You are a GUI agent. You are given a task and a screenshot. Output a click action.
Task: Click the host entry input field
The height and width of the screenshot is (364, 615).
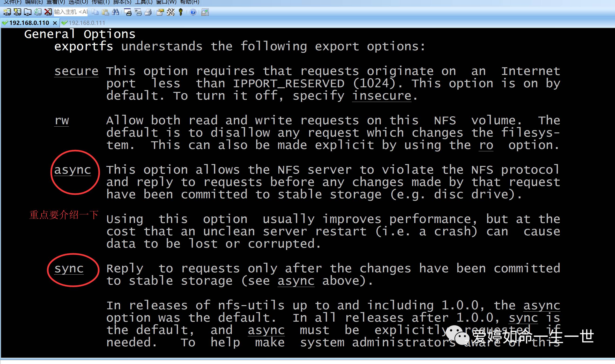point(71,12)
